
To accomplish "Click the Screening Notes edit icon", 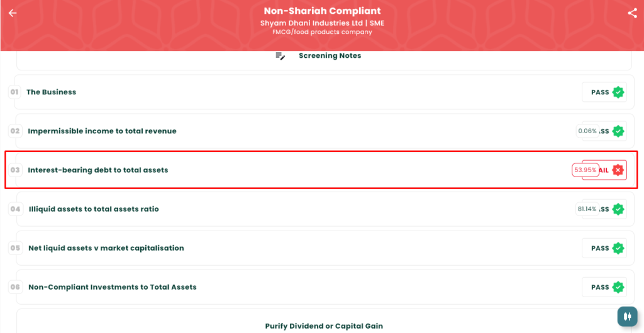I will (x=280, y=56).
